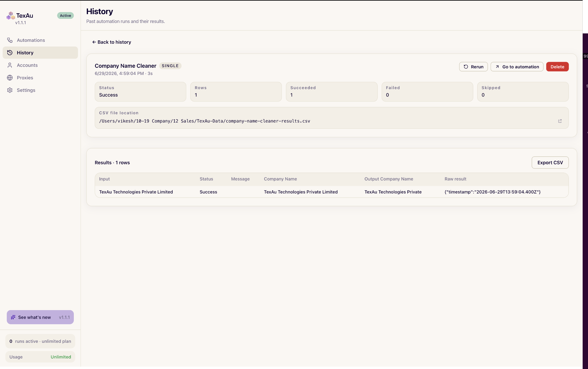The image size is (588, 369).
Task: Open Proxies section
Action: point(40,78)
